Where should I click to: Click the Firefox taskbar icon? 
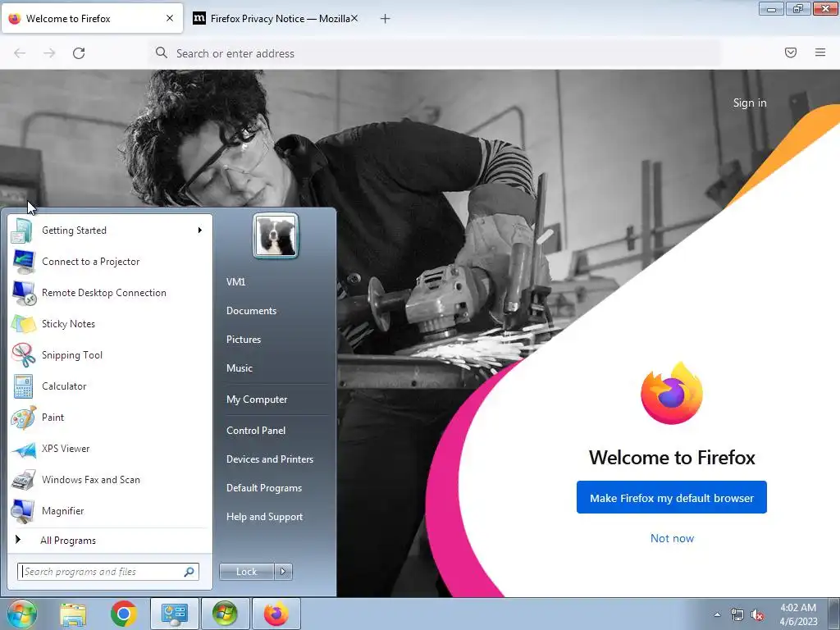(276, 614)
